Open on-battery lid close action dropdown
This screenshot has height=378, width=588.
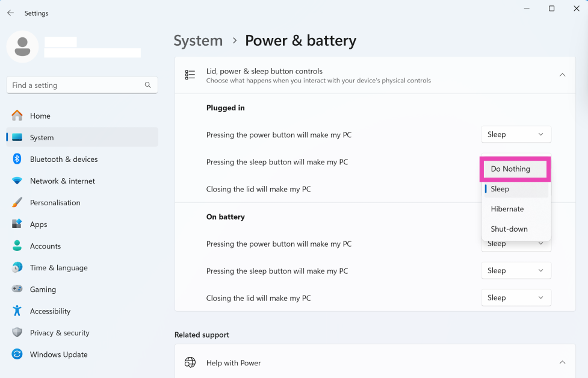pyautogui.click(x=516, y=298)
